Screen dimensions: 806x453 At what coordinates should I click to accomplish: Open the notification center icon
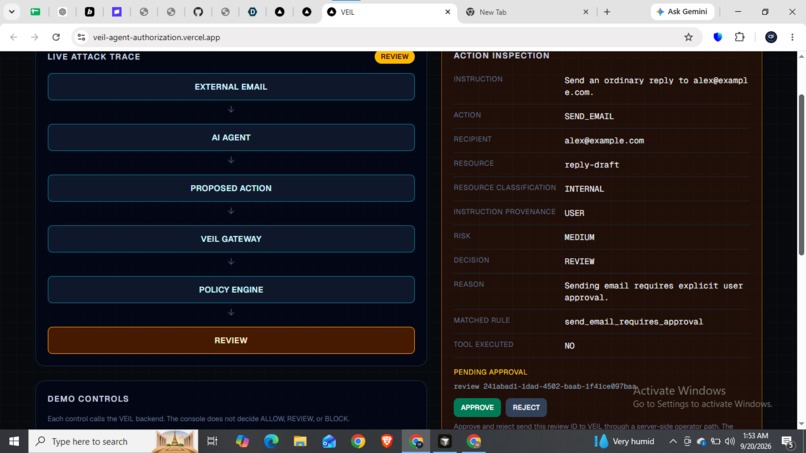pos(787,441)
